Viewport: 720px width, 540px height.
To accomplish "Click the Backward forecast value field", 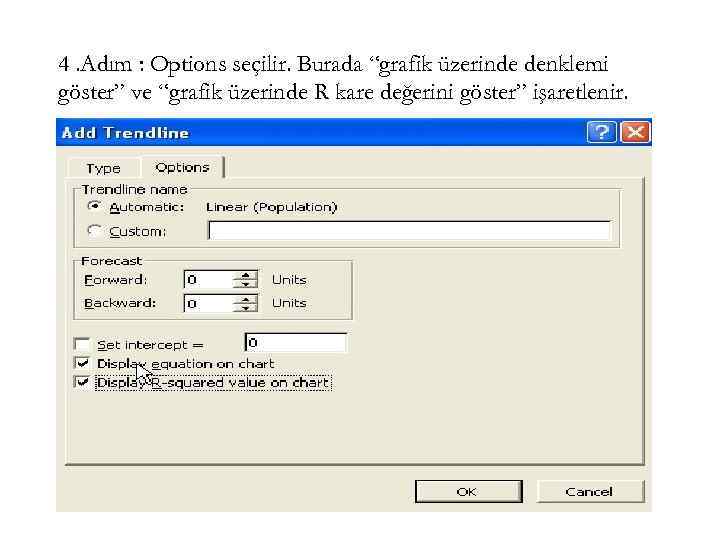I will pos(208,303).
